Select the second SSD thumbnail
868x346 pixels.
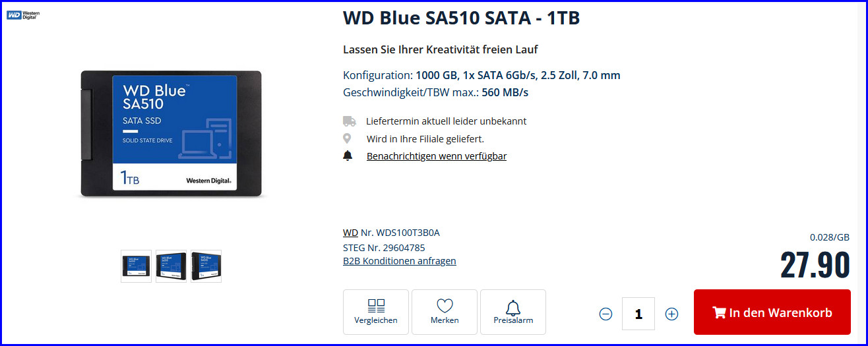(171, 266)
